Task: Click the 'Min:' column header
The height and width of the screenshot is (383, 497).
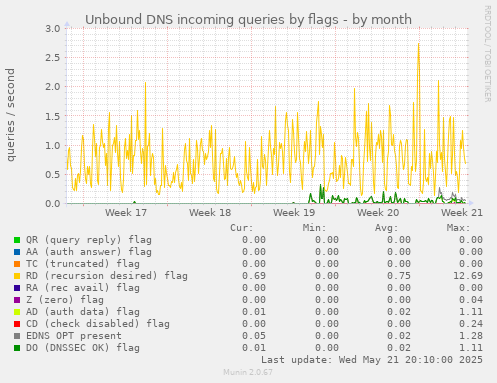Action: coord(314,228)
